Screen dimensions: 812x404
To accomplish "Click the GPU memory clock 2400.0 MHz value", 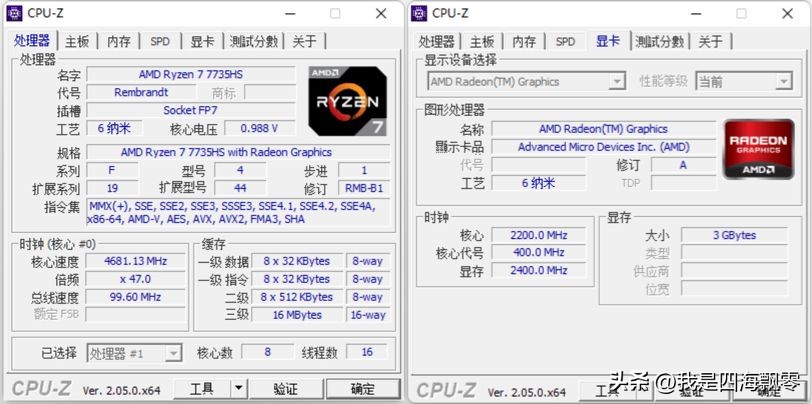I will (539, 270).
